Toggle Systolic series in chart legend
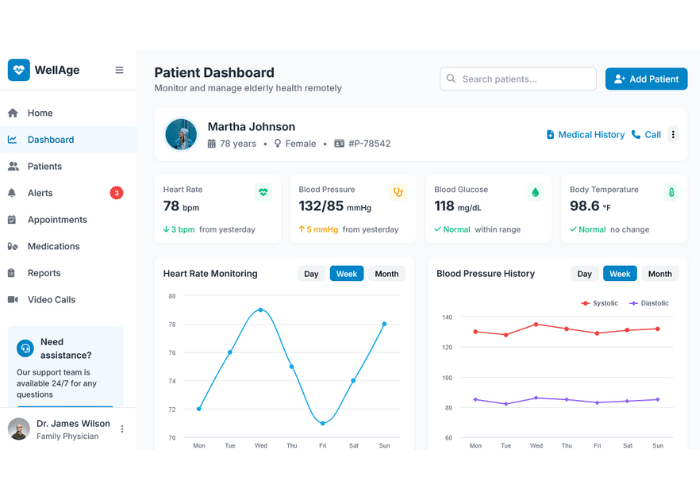This screenshot has height=500, width=700. (x=600, y=303)
